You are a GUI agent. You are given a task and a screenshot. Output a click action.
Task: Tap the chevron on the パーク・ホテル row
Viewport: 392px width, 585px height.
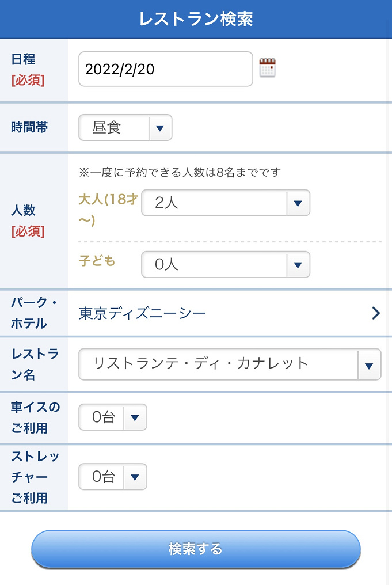point(375,313)
